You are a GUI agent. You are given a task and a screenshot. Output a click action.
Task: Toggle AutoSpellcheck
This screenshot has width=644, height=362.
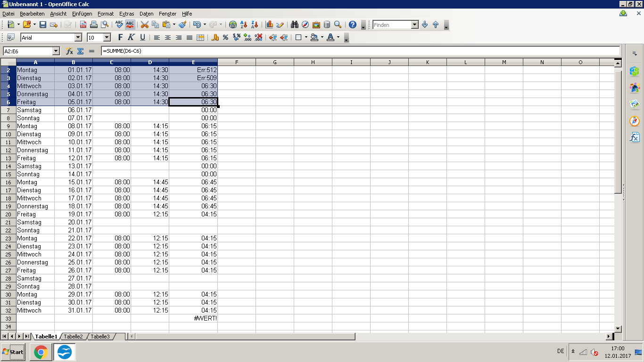(x=130, y=25)
